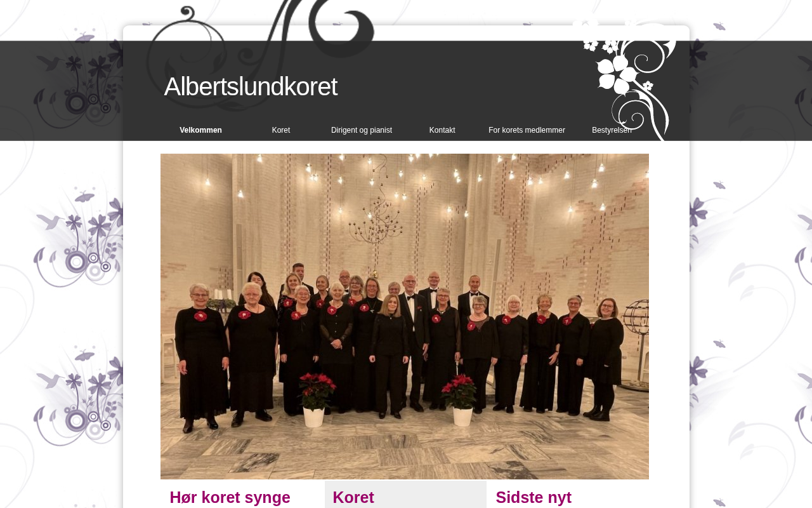The image size is (812, 508).
Task: Open the Velkommen menu item
Action: click(200, 130)
